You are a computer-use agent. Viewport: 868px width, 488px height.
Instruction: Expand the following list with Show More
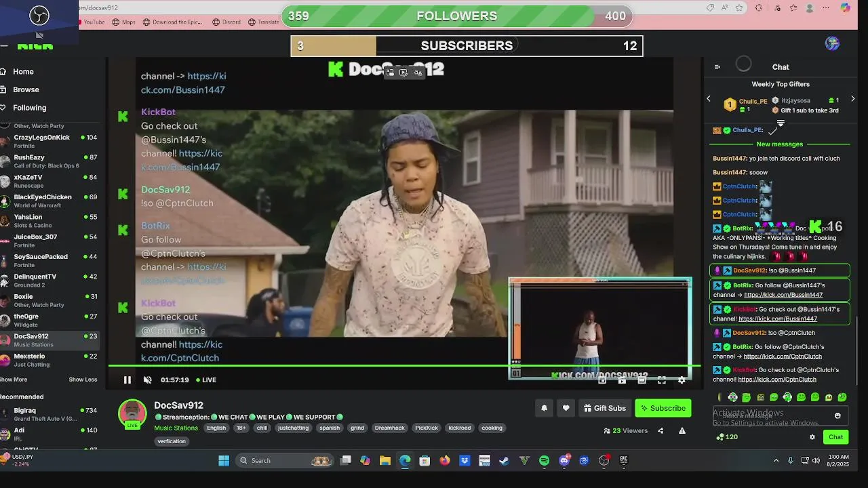pyautogui.click(x=14, y=380)
